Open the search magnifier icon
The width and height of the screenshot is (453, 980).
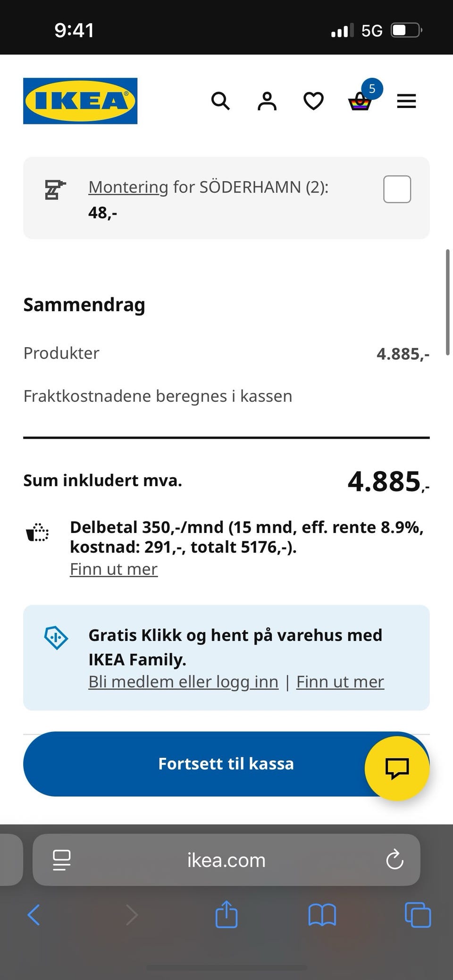(220, 101)
